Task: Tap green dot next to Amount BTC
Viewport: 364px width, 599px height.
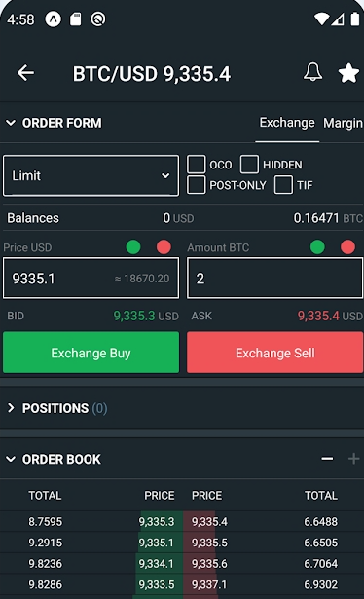Action: 317,246
